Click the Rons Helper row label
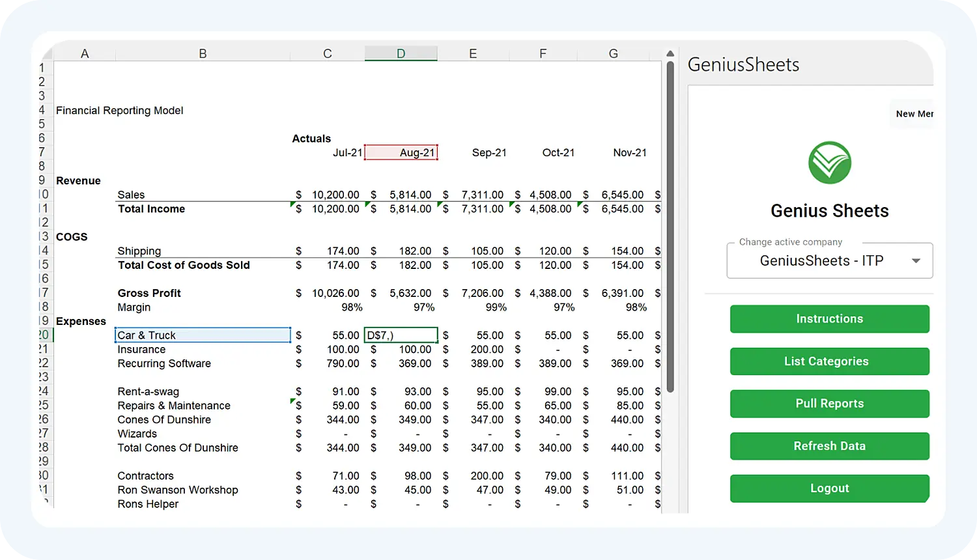Viewport: 977px width, 560px height. pyautogui.click(x=148, y=504)
